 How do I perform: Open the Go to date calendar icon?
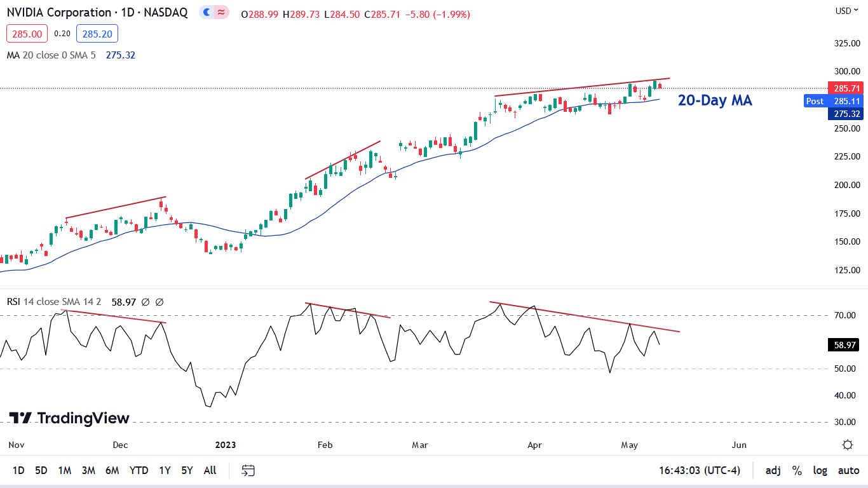pyautogui.click(x=248, y=470)
